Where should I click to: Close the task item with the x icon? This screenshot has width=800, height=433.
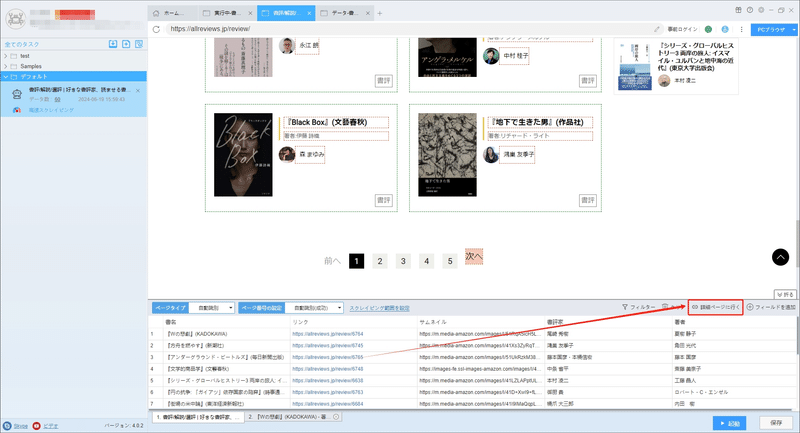coord(138,90)
